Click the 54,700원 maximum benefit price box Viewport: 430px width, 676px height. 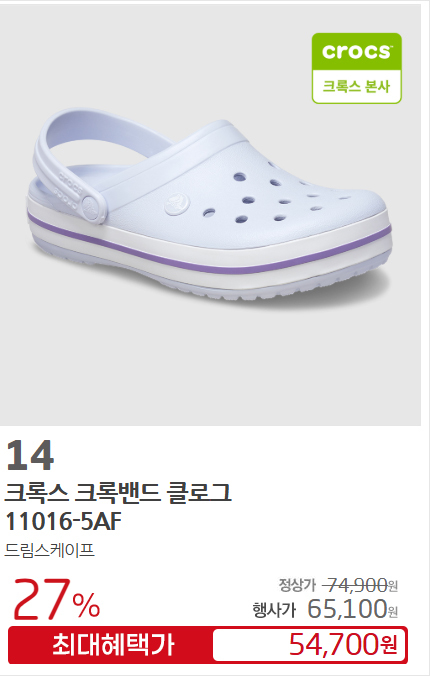click(x=309, y=645)
